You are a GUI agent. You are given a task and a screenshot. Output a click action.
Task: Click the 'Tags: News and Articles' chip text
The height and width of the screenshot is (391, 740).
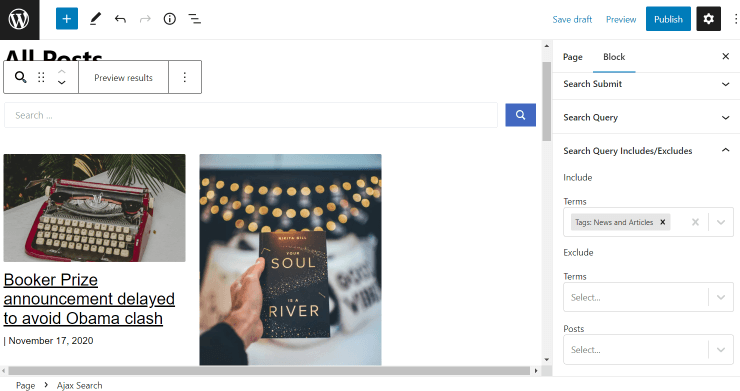614,222
